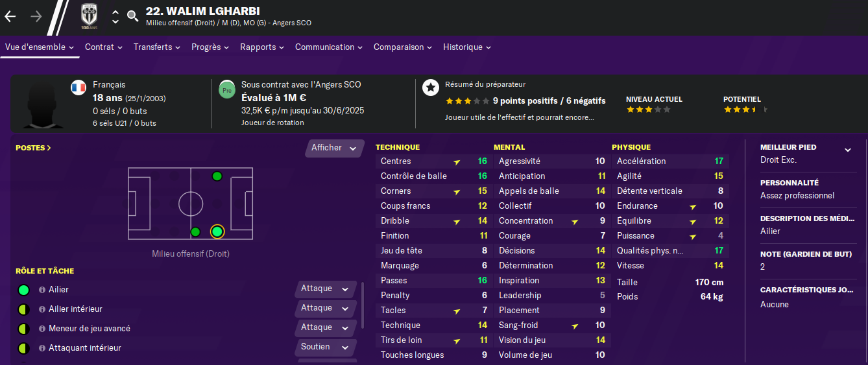
Task: Go back with the left arrow
Action: pyautogui.click(x=10, y=17)
